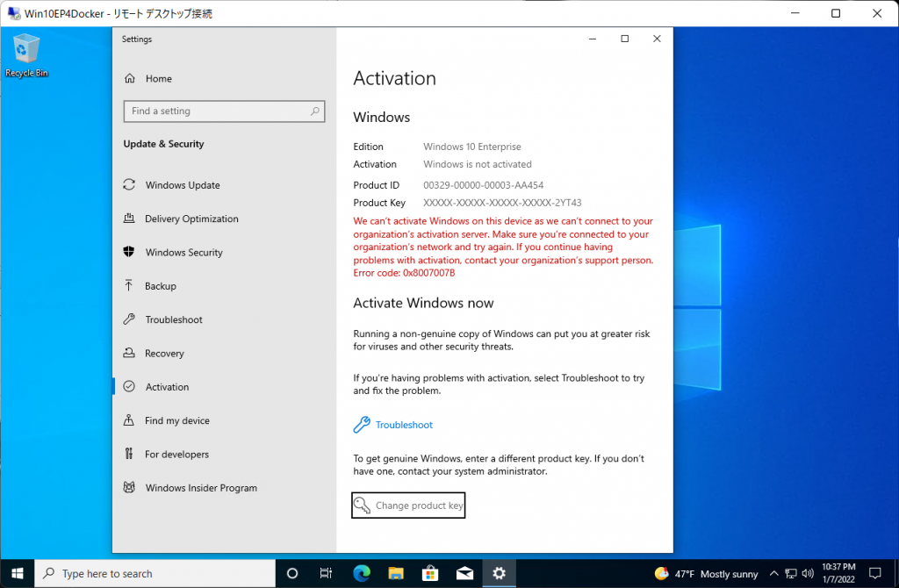The height and width of the screenshot is (588, 899).
Task: Click the "Activate Windows now" heading
Action: 423,303
